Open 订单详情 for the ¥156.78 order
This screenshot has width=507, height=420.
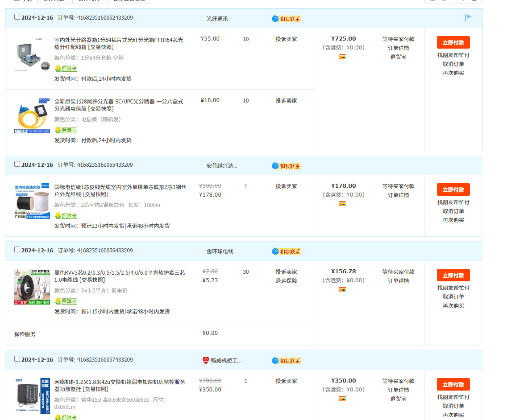(398, 281)
